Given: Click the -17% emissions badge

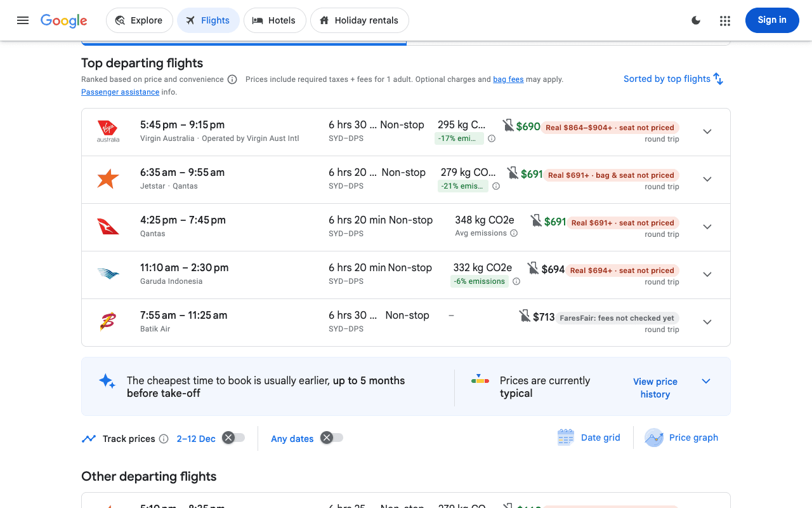Looking at the screenshot, I should point(459,138).
